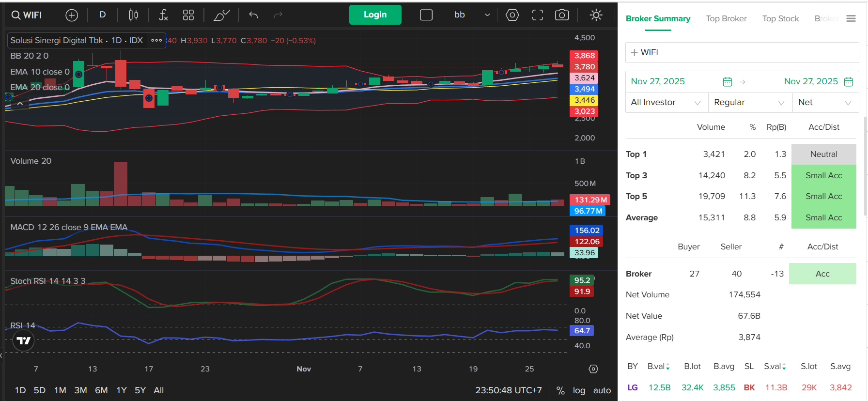Screen dimensions: 868x401
Task: Open chart settings hexagon icon
Action: 512,15
